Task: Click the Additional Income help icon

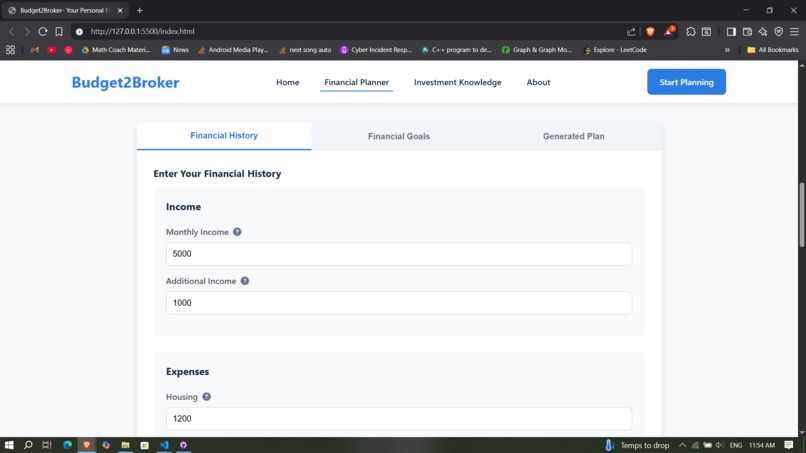Action: [x=245, y=281]
